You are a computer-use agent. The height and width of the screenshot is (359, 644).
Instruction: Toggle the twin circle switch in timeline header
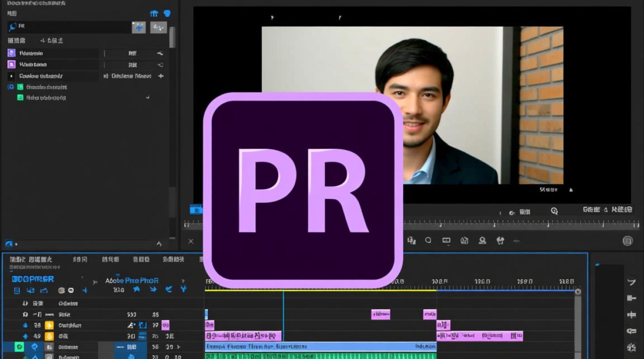tap(66, 290)
